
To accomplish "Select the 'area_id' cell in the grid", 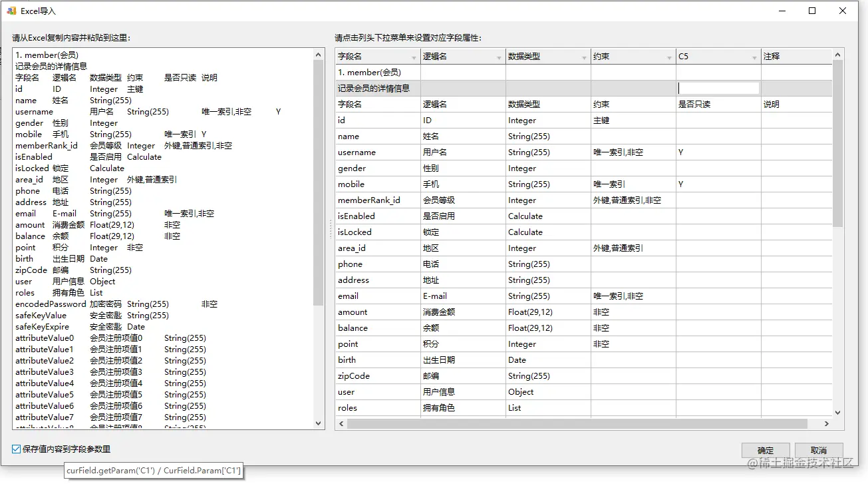I will (378, 248).
